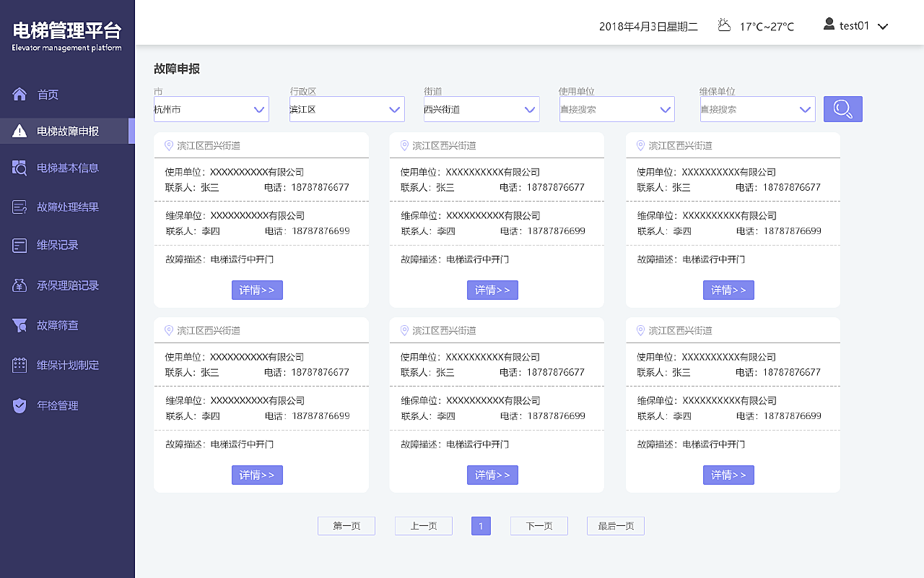Screen dimensions: 924x578
Task: Click the icon beside 故障处理结果
Action: click(19, 207)
